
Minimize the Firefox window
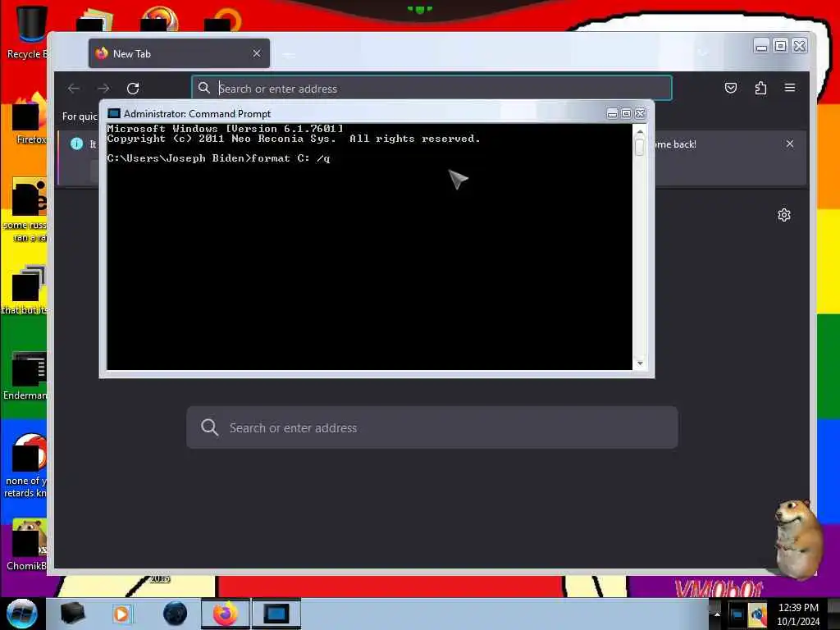tap(761, 46)
